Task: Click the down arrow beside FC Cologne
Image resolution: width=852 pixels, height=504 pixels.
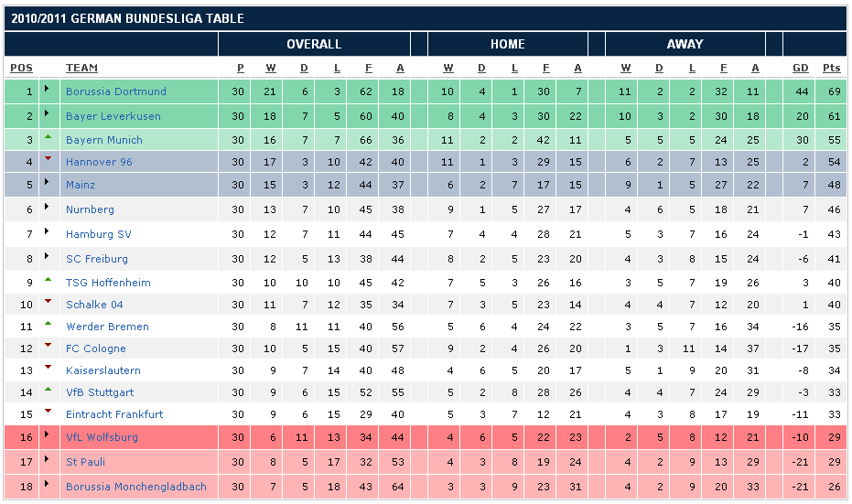Action: tap(48, 346)
